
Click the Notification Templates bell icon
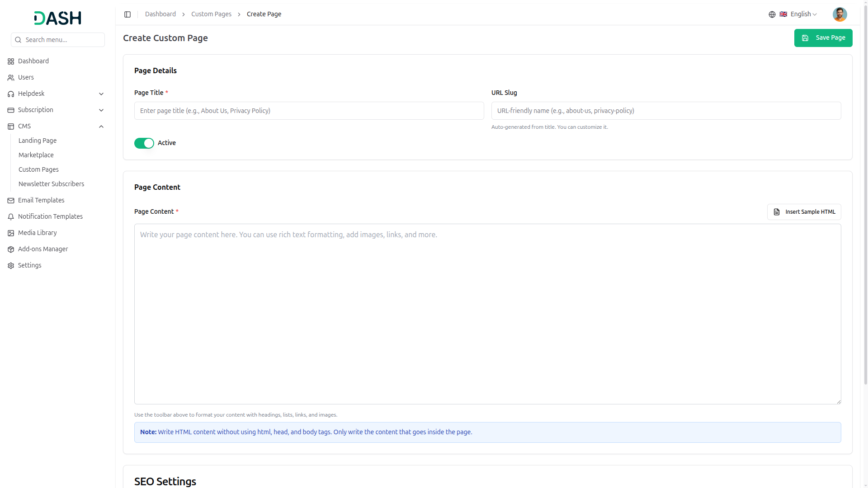point(11,217)
